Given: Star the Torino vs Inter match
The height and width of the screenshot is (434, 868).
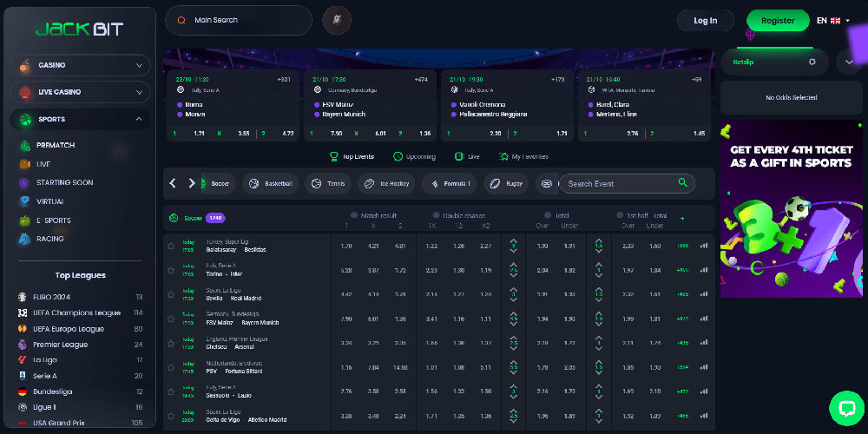Looking at the screenshot, I should pyautogui.click(x=171, y=270).
